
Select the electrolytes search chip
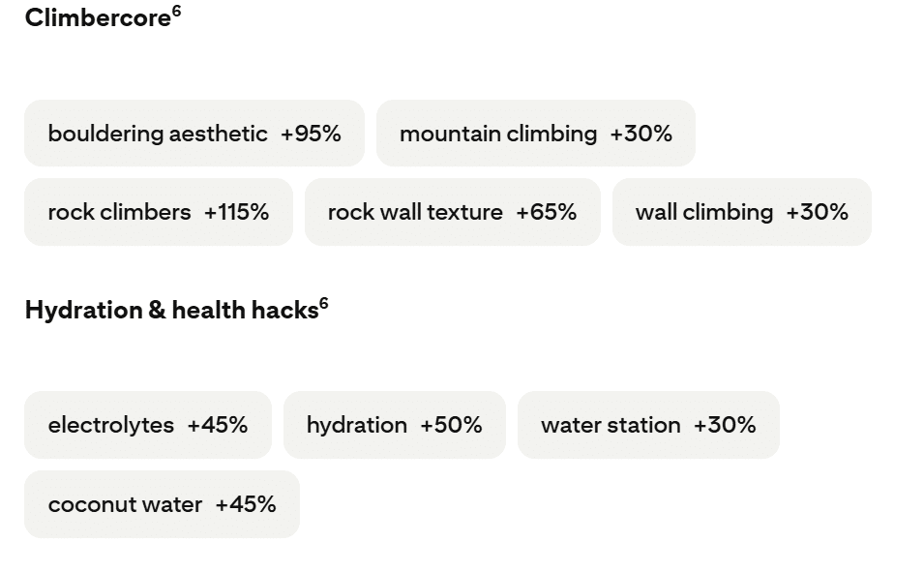148,425
